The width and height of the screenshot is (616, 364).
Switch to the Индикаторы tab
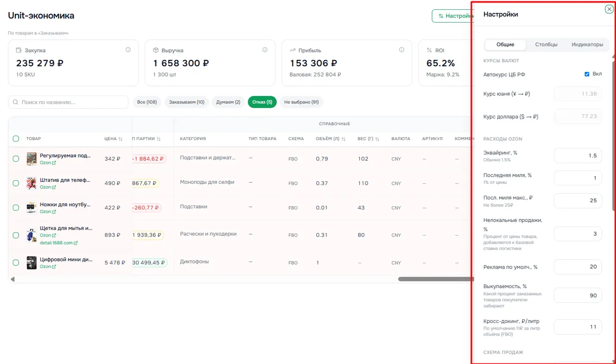(x=587, y=45)
